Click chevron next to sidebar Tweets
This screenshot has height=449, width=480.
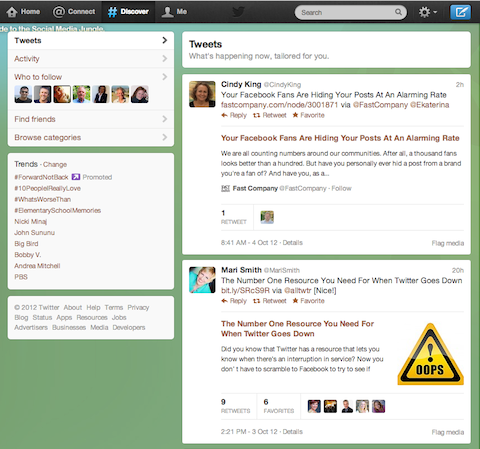165,40
